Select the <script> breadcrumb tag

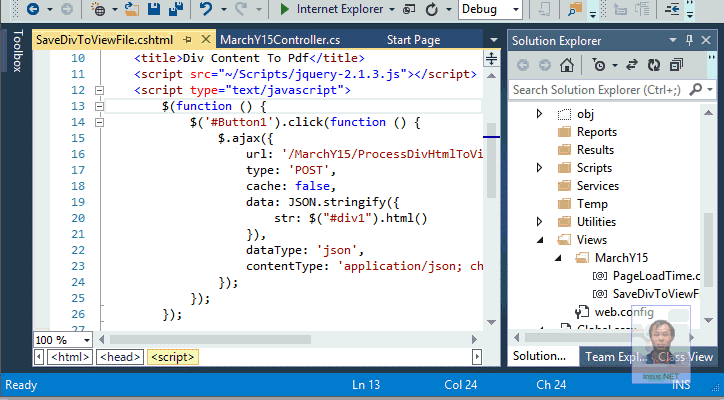(x=173, y=357)
